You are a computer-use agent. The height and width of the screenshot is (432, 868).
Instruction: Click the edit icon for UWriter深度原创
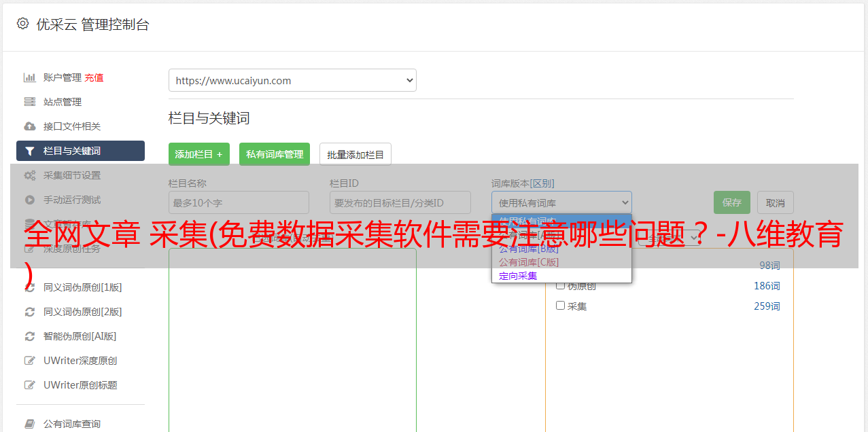tap(30, 361)
